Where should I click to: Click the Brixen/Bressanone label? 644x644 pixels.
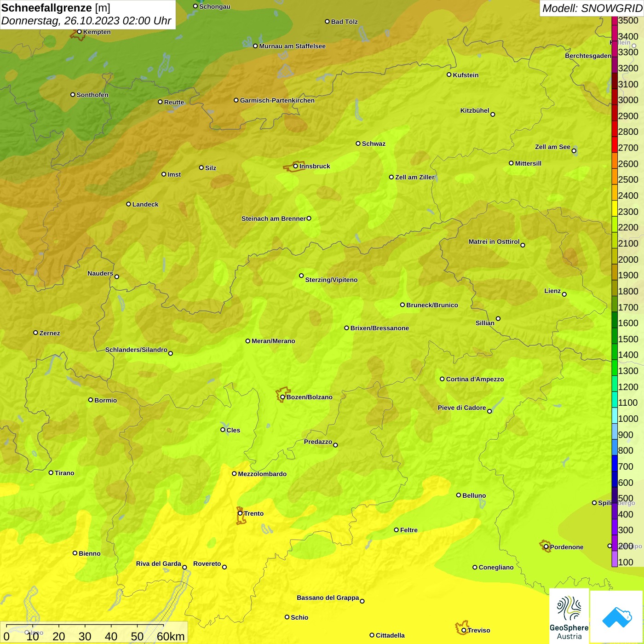coord(379,328)
